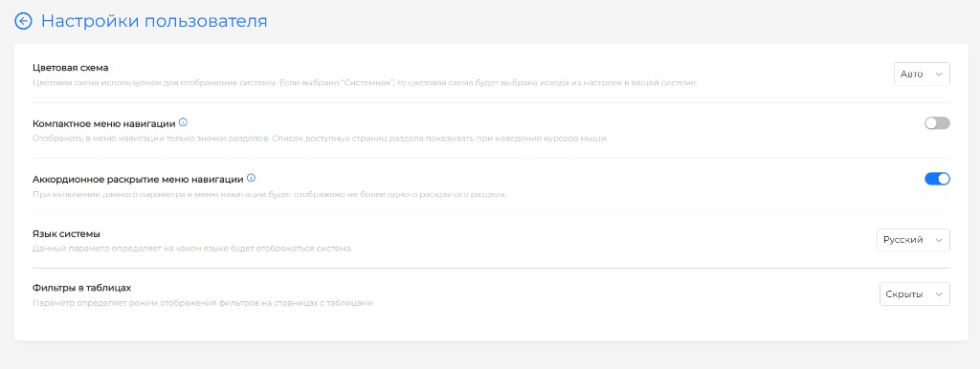The width and height of the screenshot is (980, 369).
Task: Click the Фильтры в таблицах setting label
Action: coord(81,288)
